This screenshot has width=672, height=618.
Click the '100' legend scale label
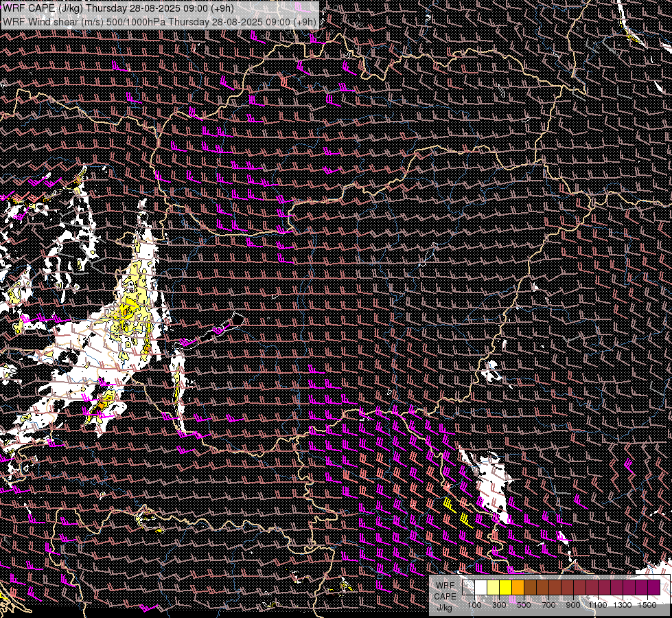[474, 605]
